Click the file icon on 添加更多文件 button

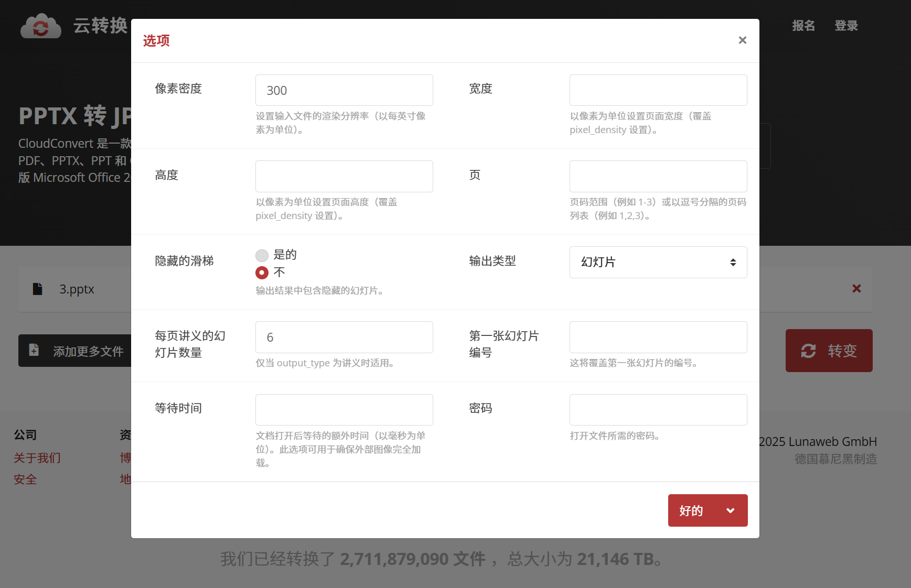pyautogui.click(x=34, y=351)
